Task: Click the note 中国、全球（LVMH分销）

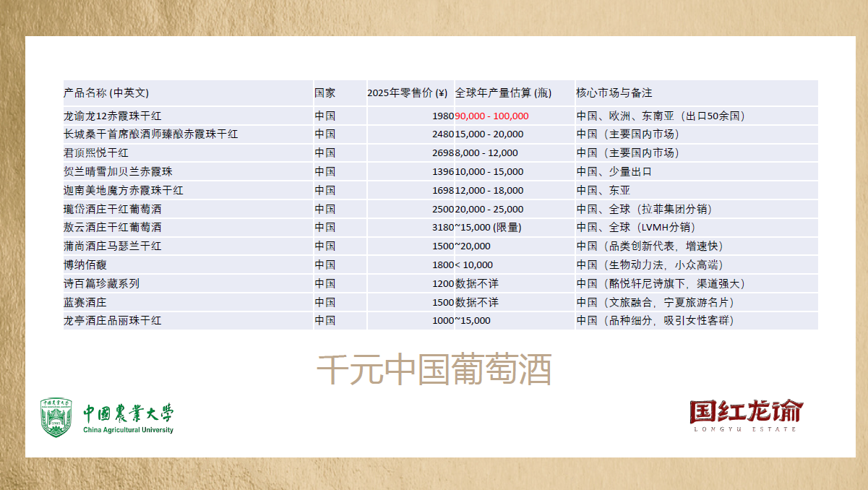Action: [638, 228]
